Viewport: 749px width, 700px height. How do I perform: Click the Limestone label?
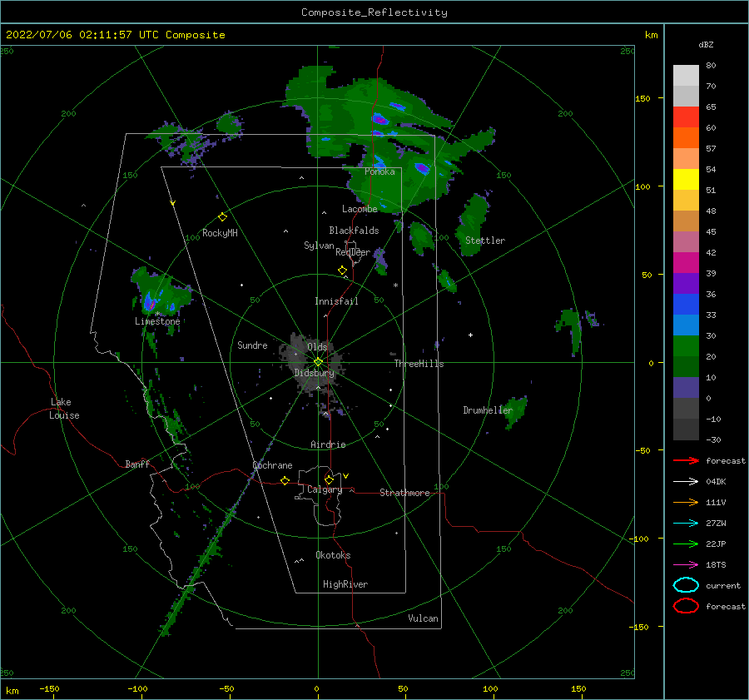click(157, 321)
